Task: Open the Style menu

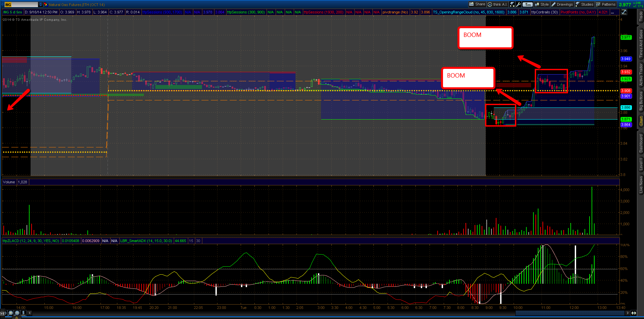Action: [542, 4]
